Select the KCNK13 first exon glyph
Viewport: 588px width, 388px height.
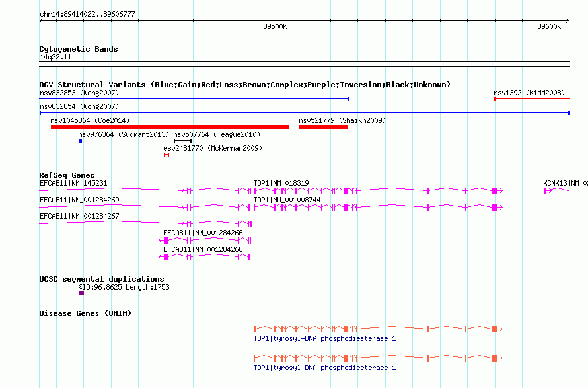[x=545, y=191]
